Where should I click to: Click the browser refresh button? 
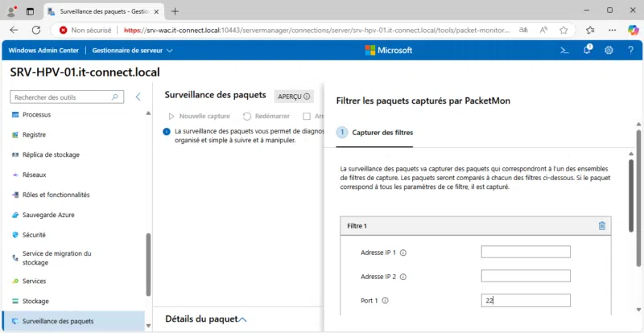click(34, 30)
